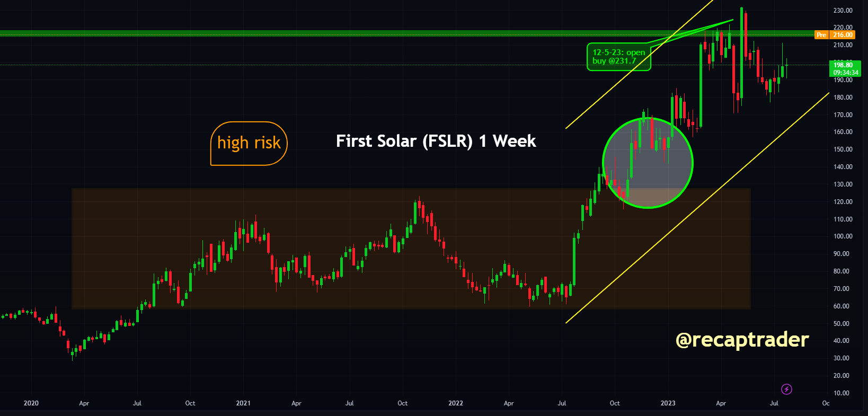
Task: Click the 230.00 price axis label
Action: coord(843,11)
